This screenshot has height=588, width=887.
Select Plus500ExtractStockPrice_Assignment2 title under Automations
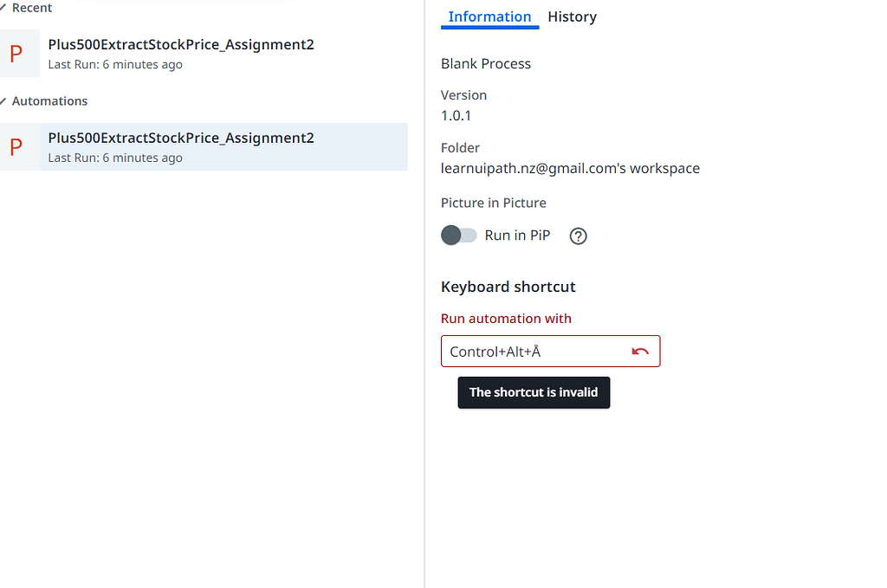point(181,138)
